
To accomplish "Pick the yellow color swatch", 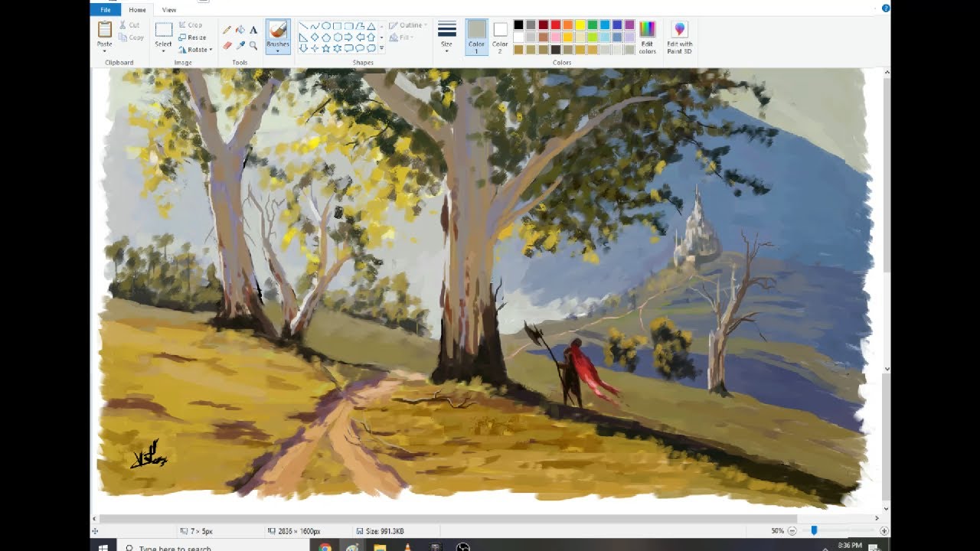I will tap(580, 24).
